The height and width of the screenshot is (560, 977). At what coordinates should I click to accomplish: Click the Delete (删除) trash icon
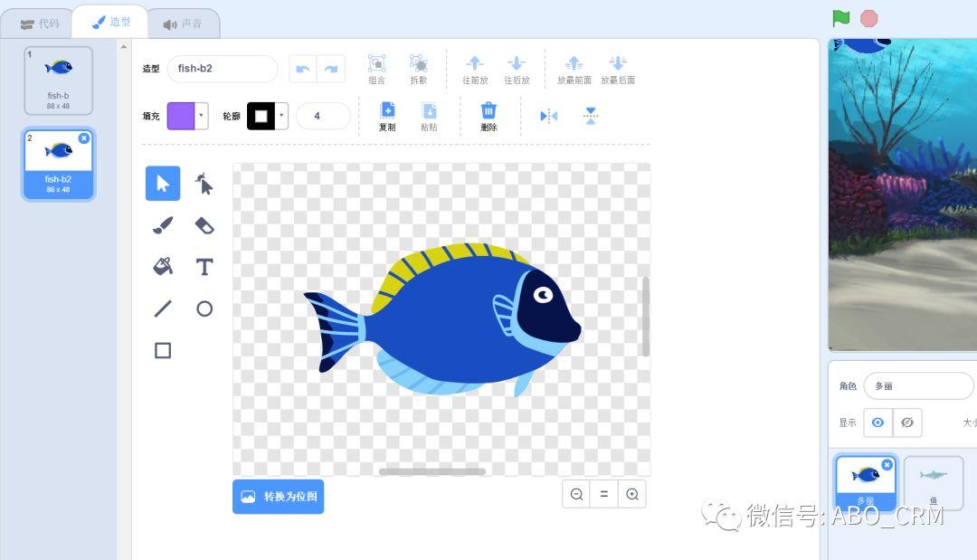[x=488, y=110]
